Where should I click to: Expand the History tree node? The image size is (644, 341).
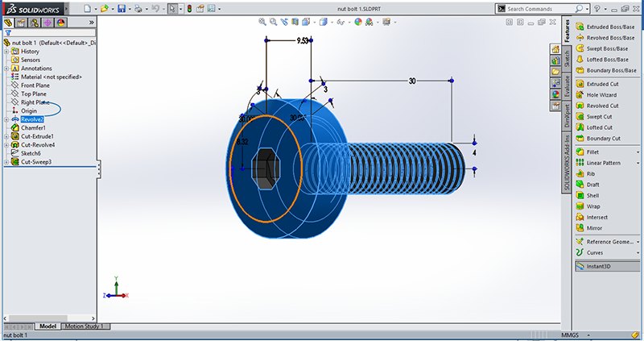(x=6, y=52)
